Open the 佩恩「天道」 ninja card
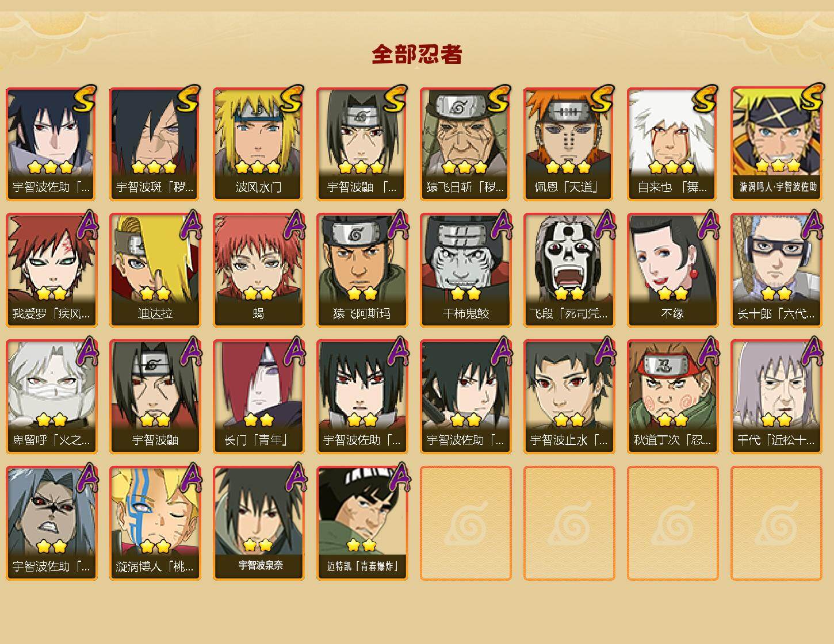Viewport: 834px width, 644px height. tap(569, 144)
